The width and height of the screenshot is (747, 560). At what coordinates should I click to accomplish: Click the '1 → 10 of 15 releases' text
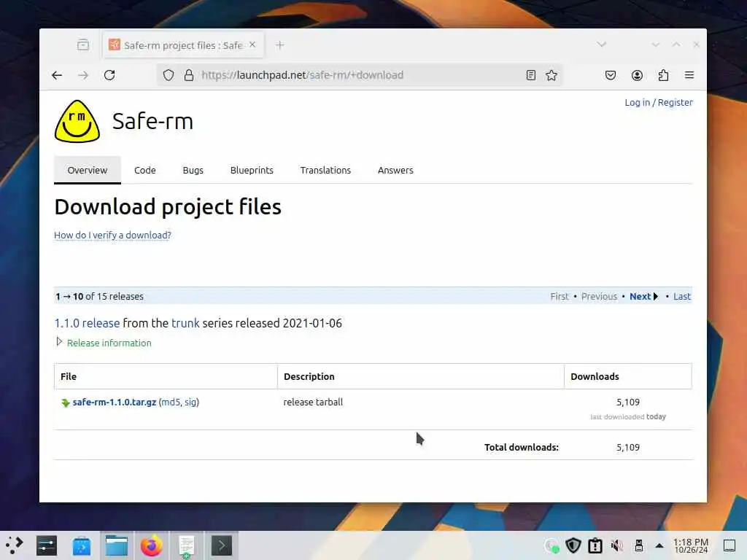pyautogui.click(x=99, y=296)
